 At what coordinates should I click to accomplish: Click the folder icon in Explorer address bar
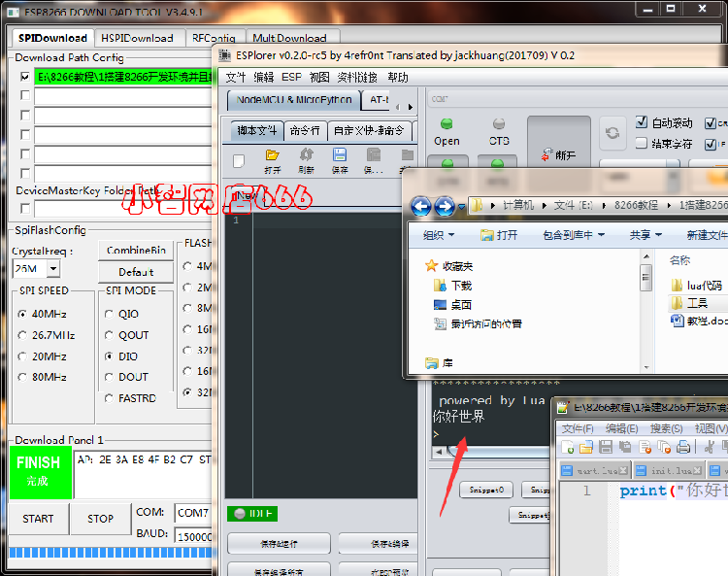point(476,205)
